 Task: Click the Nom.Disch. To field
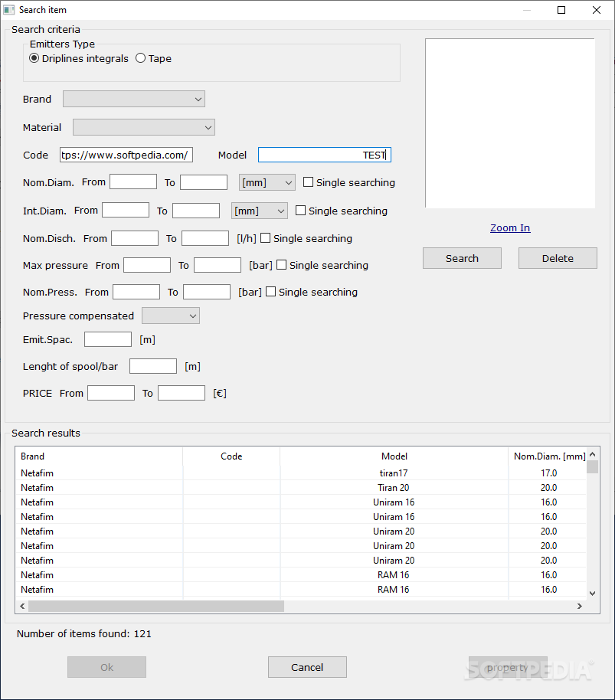point(205,238)
